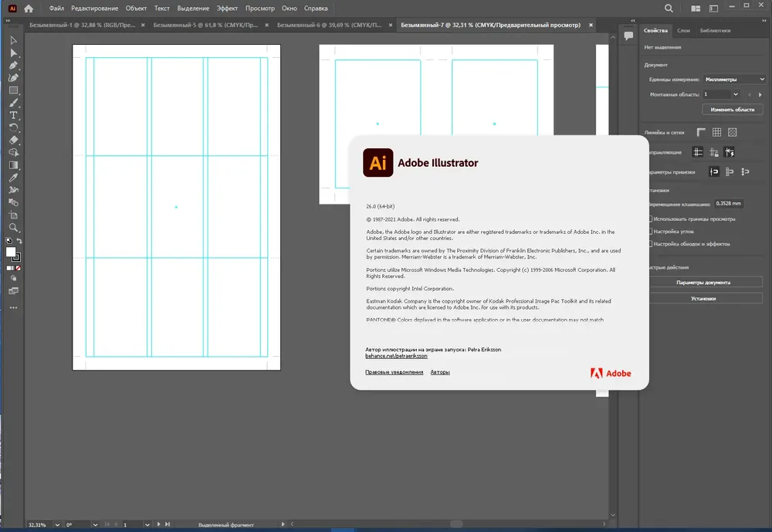Change the drawing mode icon

coord(13,278)
